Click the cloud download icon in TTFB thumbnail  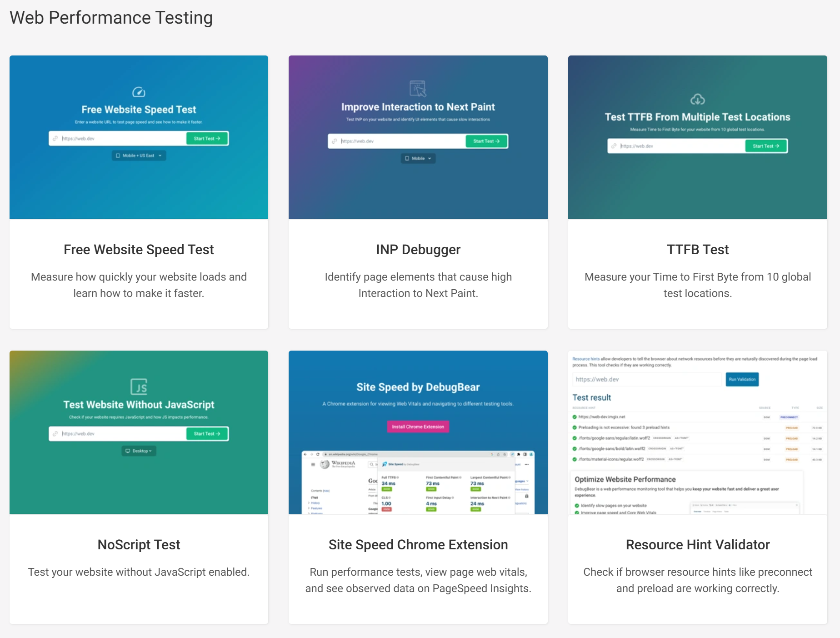click(x=697, y=99)
